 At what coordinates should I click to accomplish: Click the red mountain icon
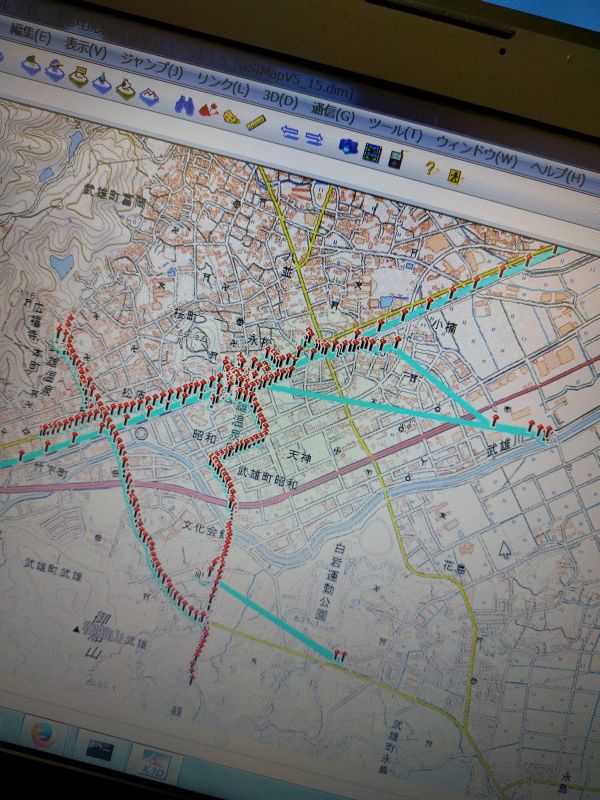tap(209, 109)
